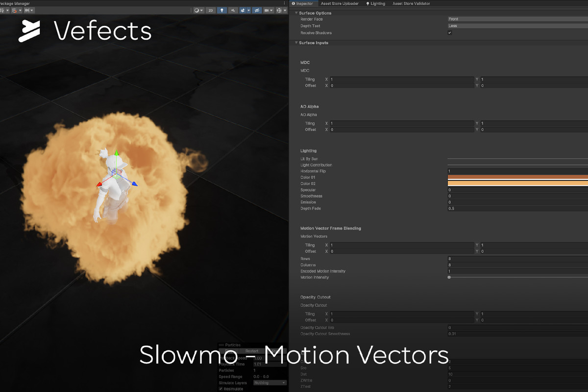
Task: Click the "AO Alpha" section heading
Action: point(310,106)
